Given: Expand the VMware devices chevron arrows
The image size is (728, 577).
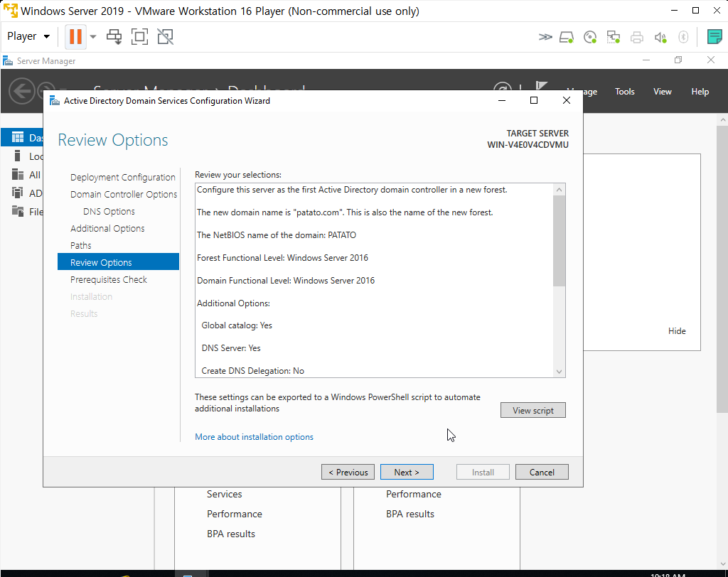Looking at the screenshot, I should tap(545, 37).
